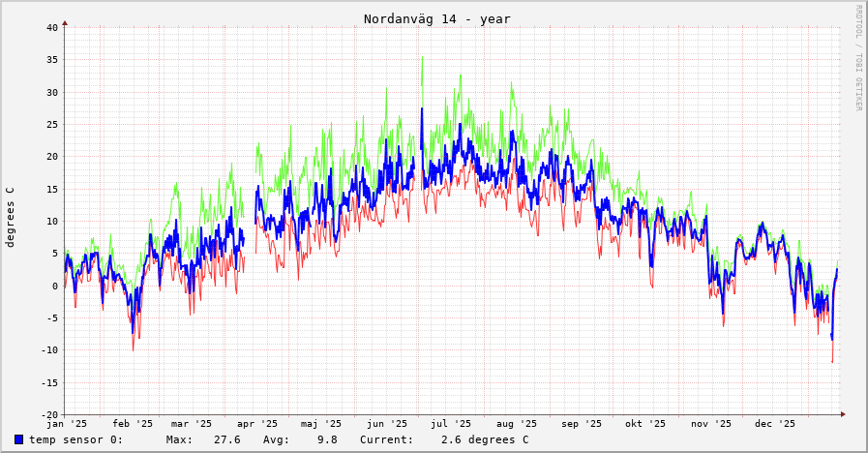Click the 'degrees C' y-axis label
Viewport: 868px width, 453px height.
[11, 217]
